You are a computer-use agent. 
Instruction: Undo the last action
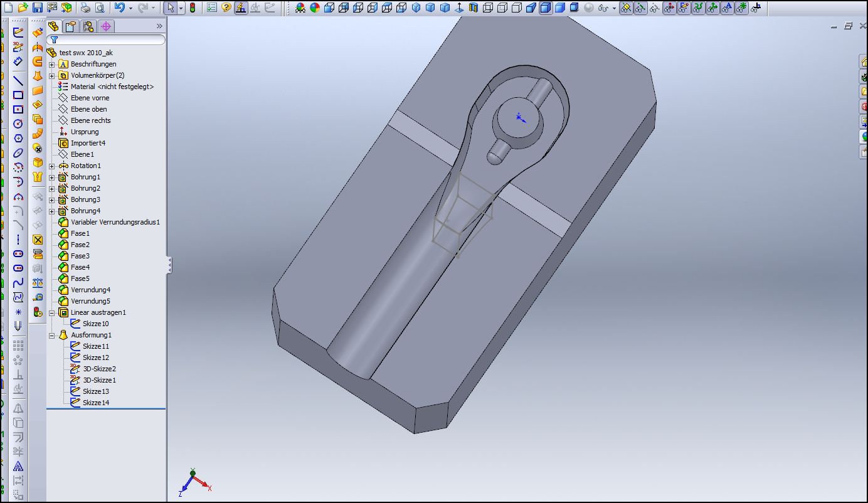(x=119, y=8)
